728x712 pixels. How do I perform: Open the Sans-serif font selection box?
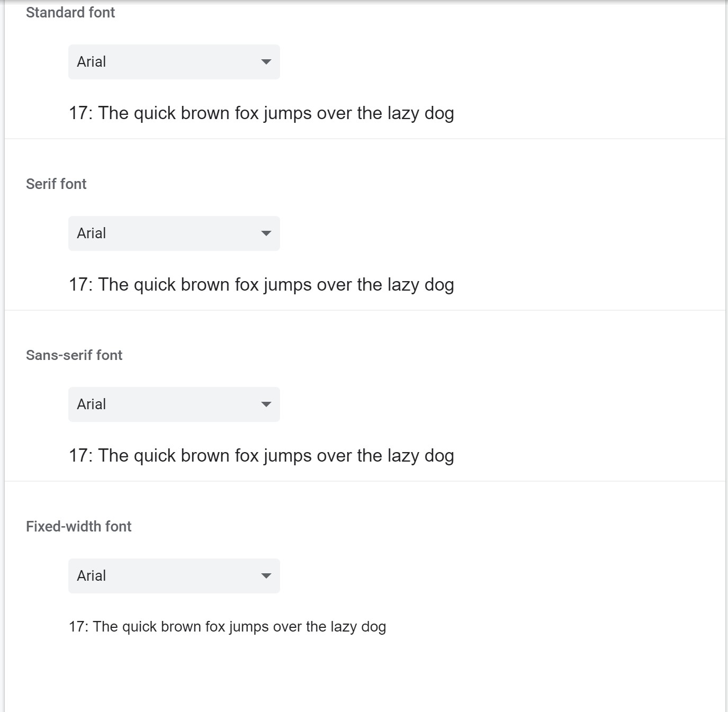pyautogui.click(x=174, y=404)
